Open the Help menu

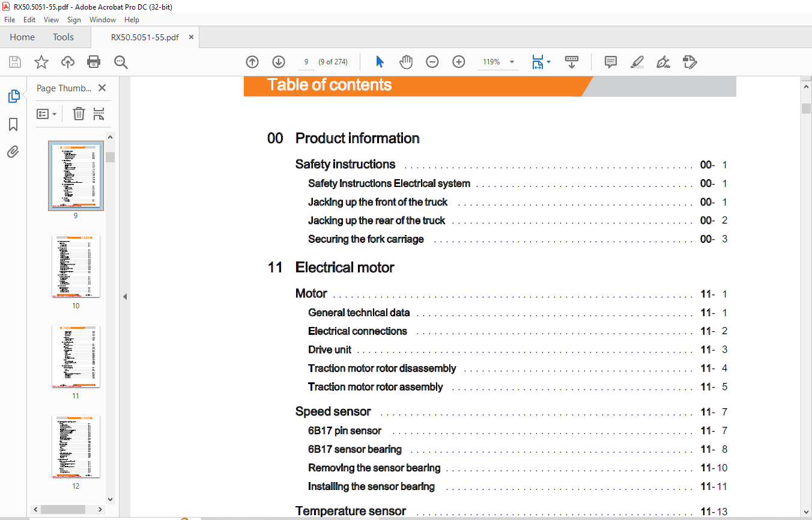[132, 20]
